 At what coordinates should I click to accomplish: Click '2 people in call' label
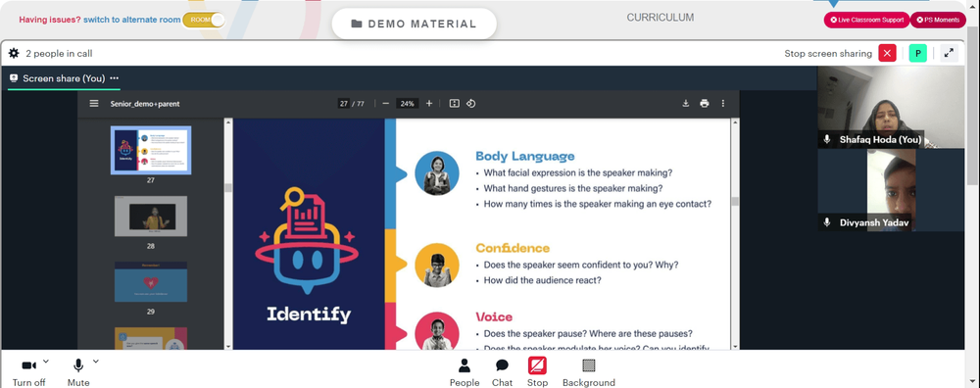tap(59, 54)
